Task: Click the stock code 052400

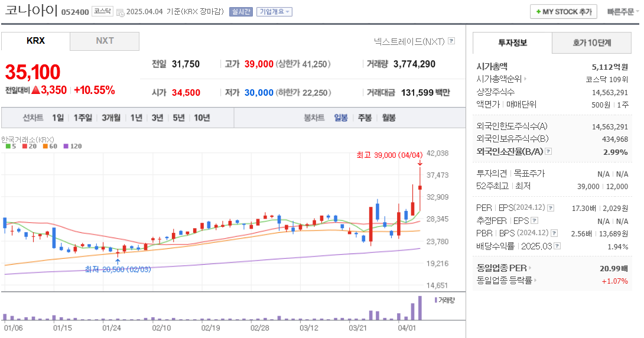Action: 75,12
